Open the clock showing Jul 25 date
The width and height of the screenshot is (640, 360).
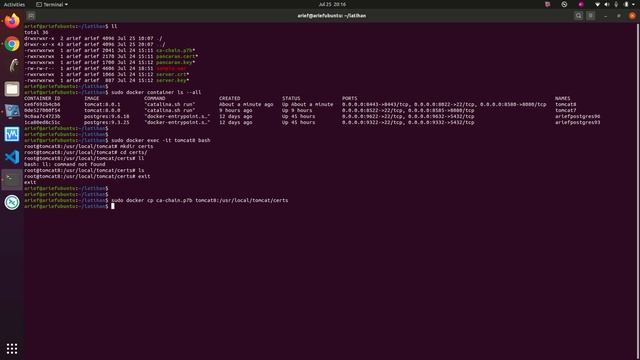[332, 4]
